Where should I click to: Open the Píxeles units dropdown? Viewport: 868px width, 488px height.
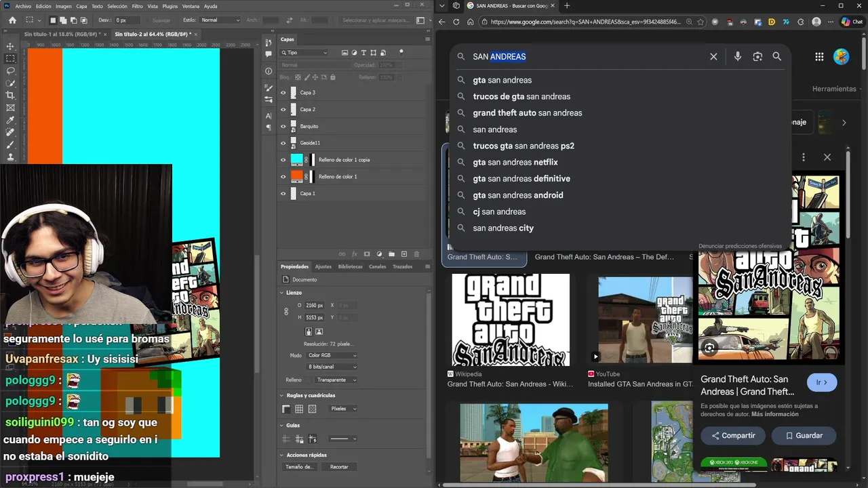pyautogui.click(x=343, y=409)
